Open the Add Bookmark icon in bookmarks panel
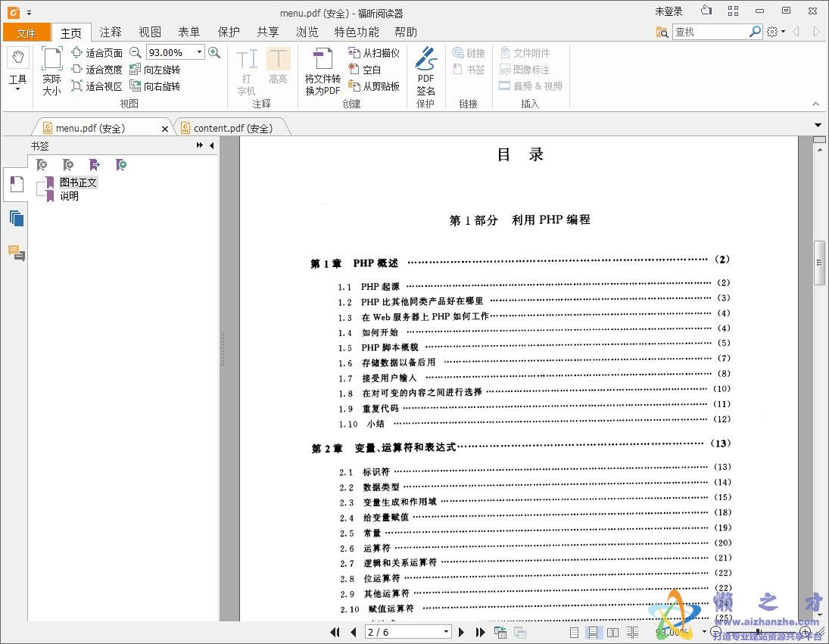The image size is (829, 644). 68,164
